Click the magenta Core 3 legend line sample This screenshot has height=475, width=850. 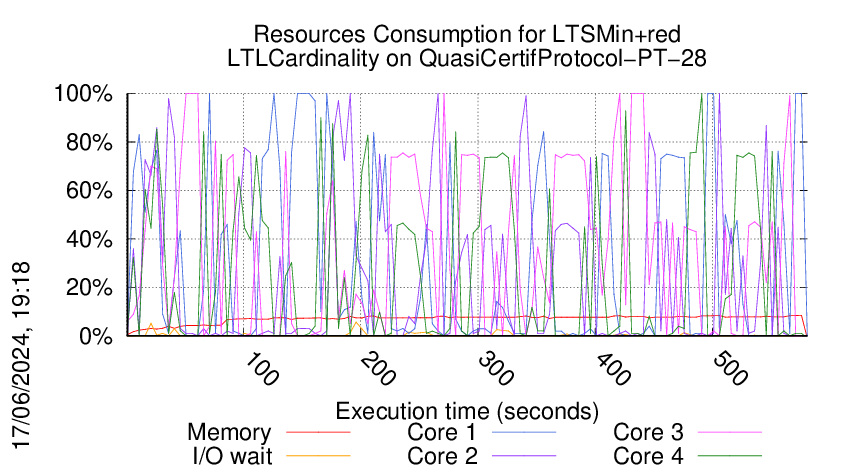click(x=730, y=433)
